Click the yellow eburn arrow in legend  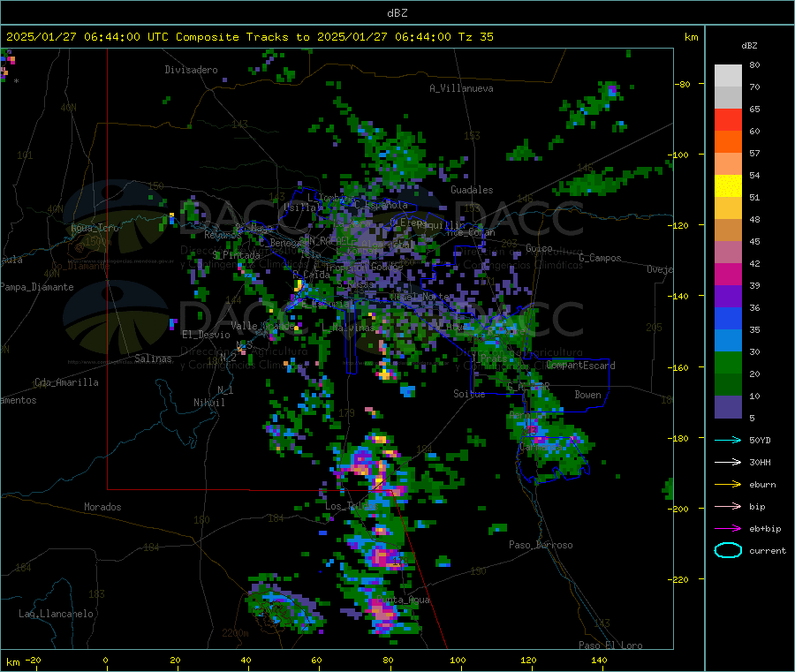coord(728,485)
